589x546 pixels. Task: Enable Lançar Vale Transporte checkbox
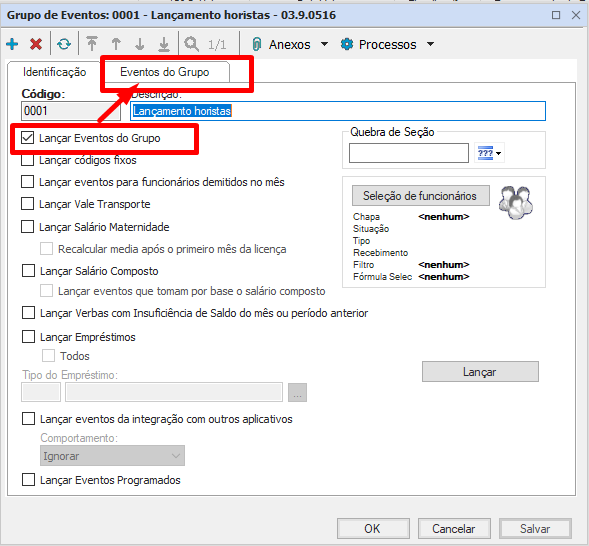click(x=27, y=204)
